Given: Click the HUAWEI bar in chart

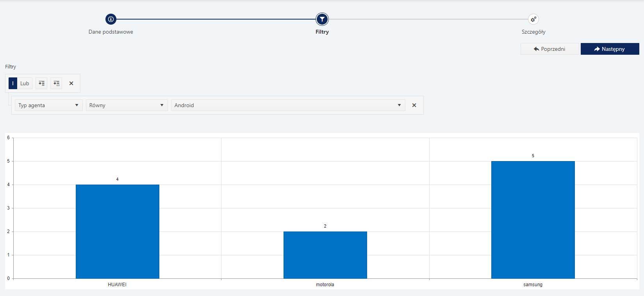Looking at the screenshot, I should pos(117,231).
